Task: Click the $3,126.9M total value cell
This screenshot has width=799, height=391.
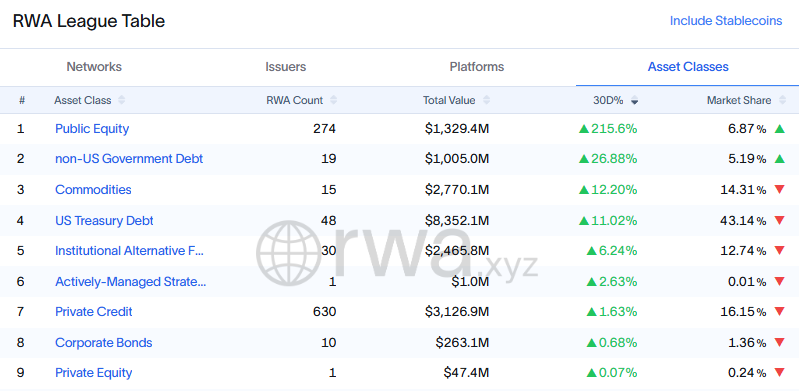Action: (x=457, y=311)
